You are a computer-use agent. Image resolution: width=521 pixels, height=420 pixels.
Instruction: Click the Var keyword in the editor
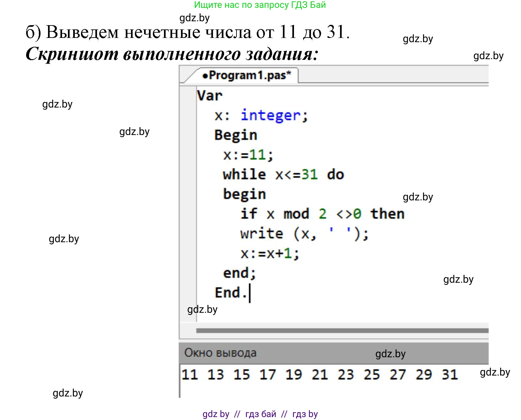pos(209,96)
